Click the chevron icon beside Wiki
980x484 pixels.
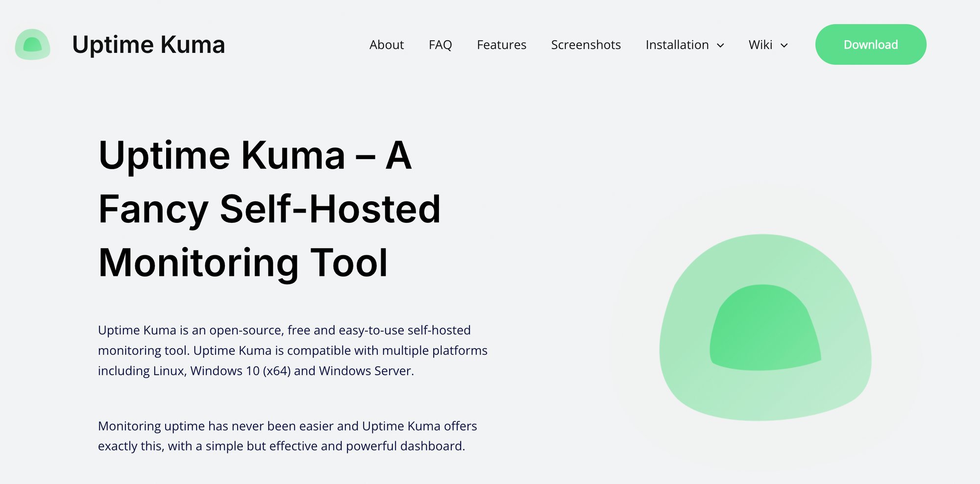pos(784,46)
